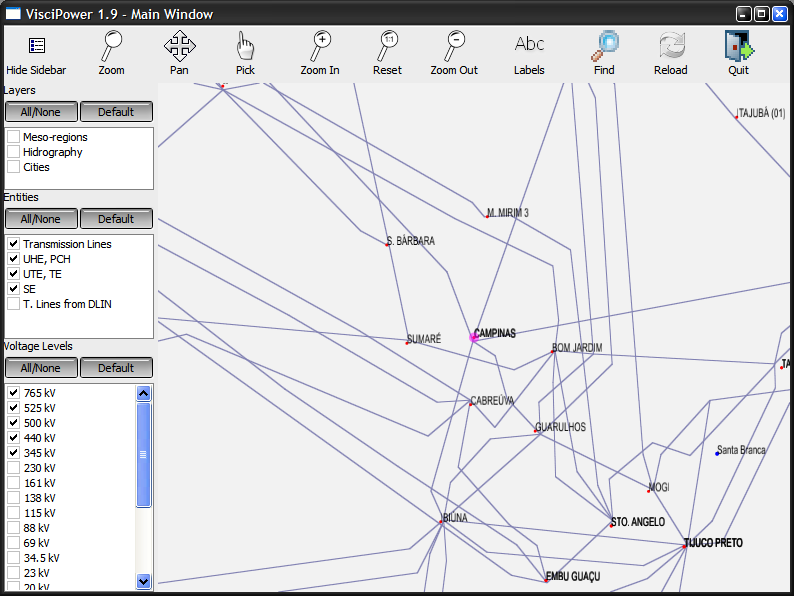Click the IBIÚNA substation node
The width and height of the screenshot is (794, 596).
[x=441, y=522]
